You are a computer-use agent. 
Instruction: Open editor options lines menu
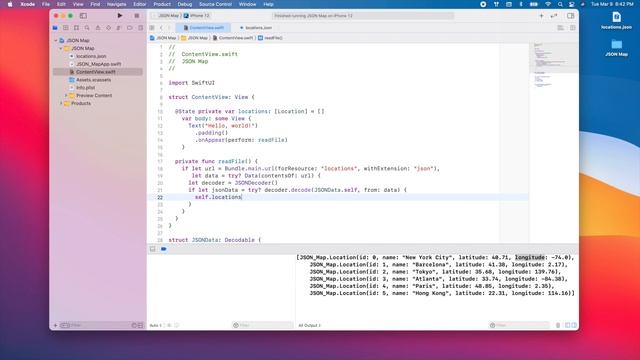coord(560,28)
